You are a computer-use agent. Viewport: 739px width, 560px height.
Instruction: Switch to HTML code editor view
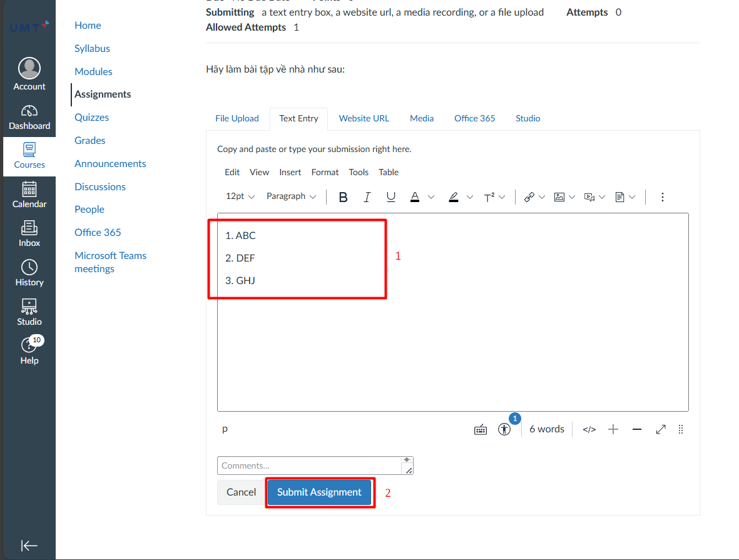(589, 429)
